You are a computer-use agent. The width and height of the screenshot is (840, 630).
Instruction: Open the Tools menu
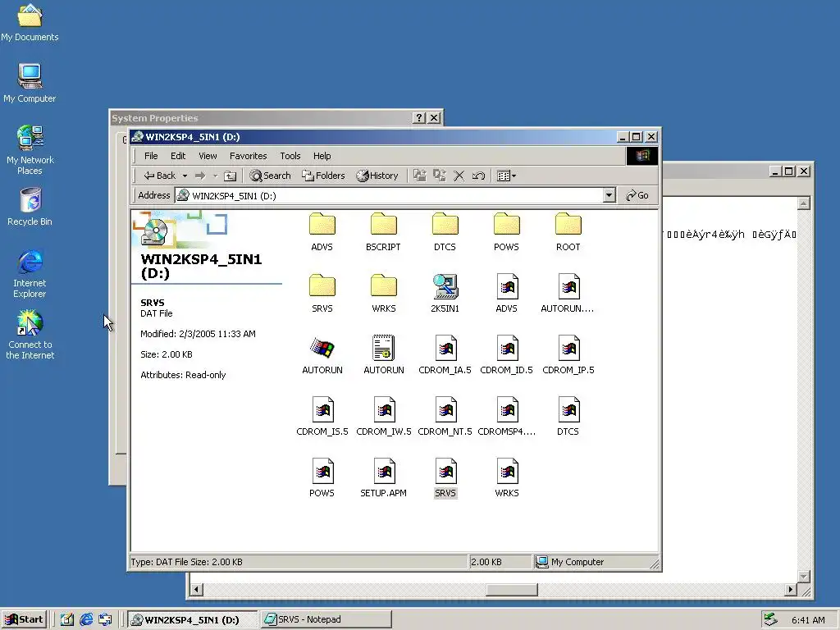click(x=290, y=156)
